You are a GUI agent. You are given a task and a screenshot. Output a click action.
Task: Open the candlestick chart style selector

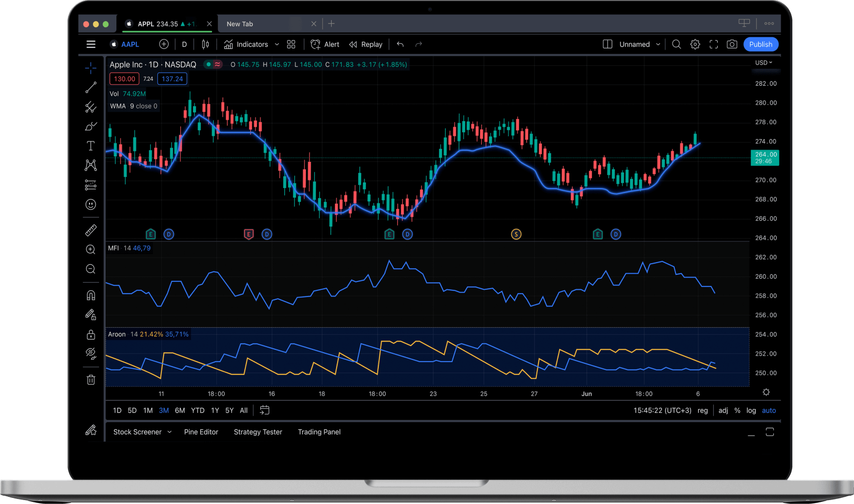[205, 45]
